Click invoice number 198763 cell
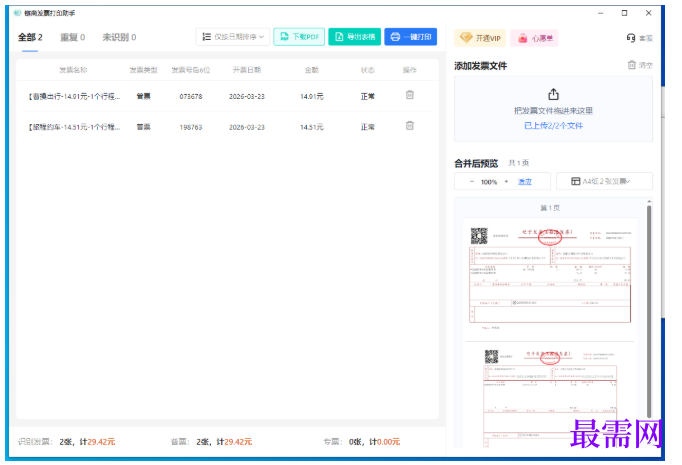The height and width of the screenshot is (465, 682). [191, 127]
